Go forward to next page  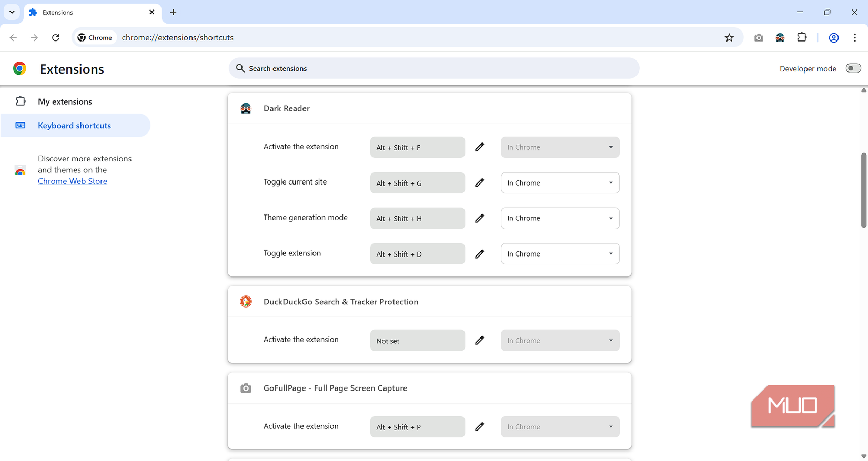[34, 38]
